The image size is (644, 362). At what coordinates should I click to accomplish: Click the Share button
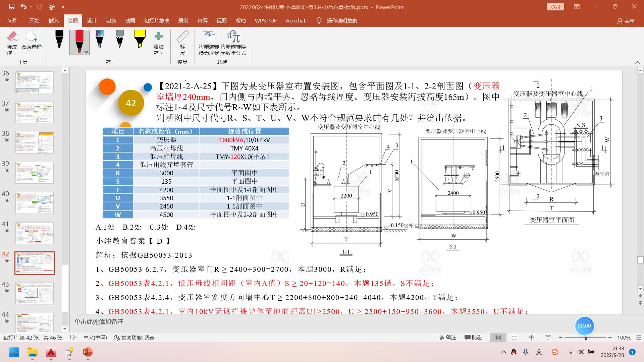coord(626,21)
